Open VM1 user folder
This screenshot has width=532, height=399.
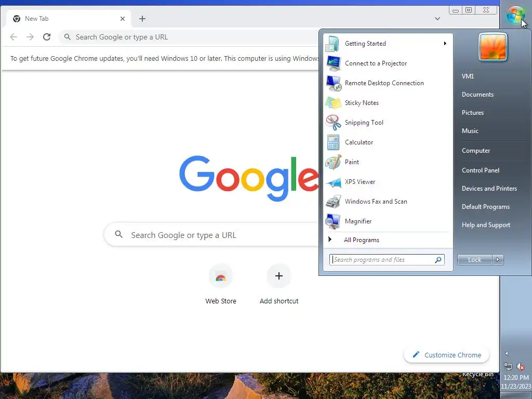pos(468,76)
